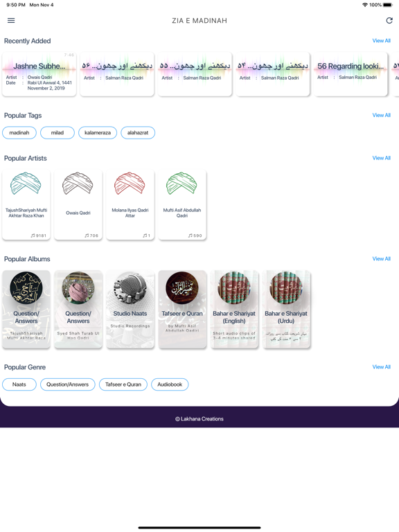Tap the Wi-Fi icon in status bar
Image resolution: width=399 pixels, height=532 pixels.
(365, 5)
